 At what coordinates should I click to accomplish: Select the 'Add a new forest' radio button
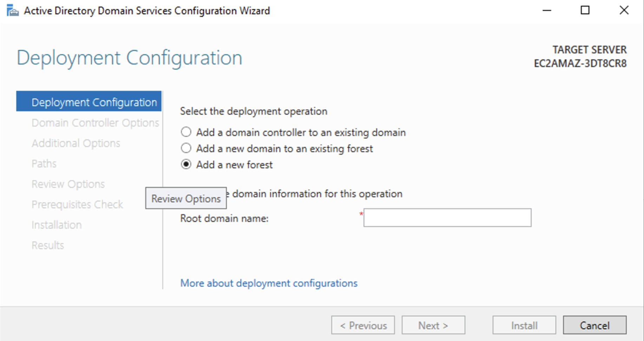pos(186,165)
